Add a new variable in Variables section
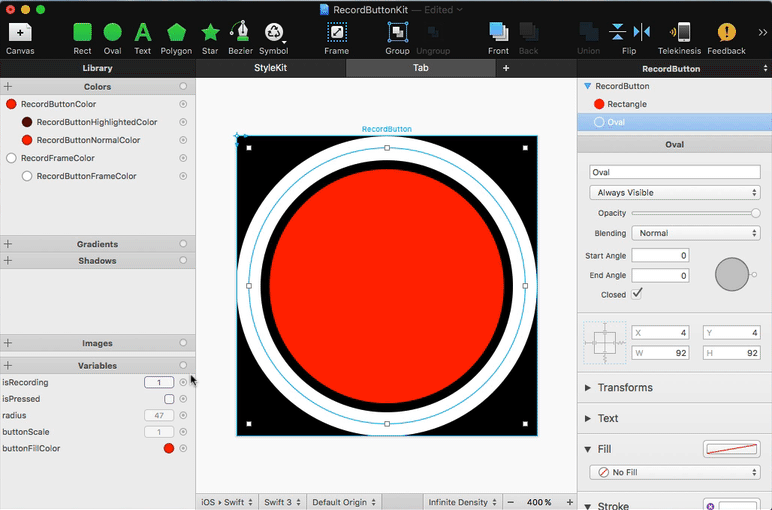This screenshot has height=510, width=772. pos(8,365)
